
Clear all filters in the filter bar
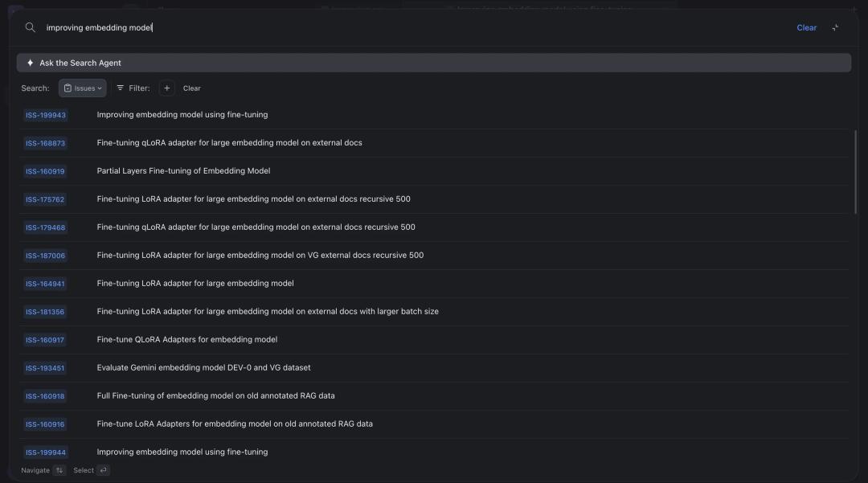point(192,88)
